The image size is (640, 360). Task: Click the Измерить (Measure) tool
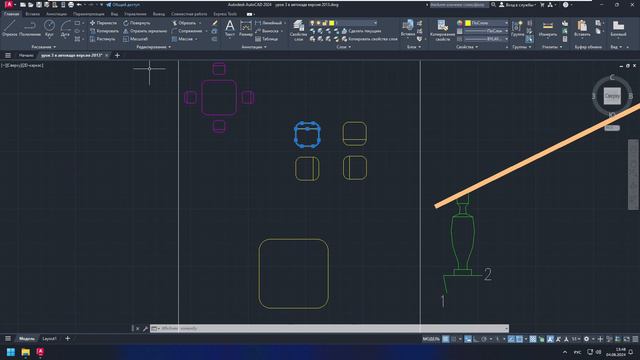[x=548, y=29]
